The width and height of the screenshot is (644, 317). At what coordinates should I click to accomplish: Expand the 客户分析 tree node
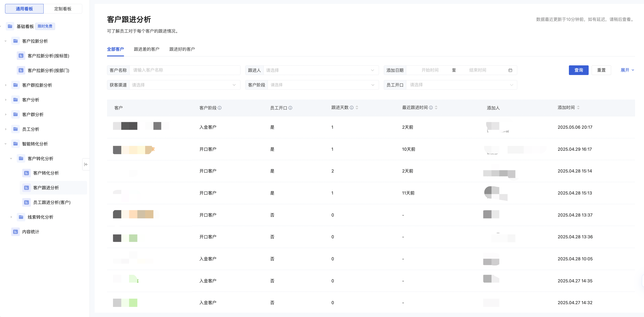click(6, 100)
